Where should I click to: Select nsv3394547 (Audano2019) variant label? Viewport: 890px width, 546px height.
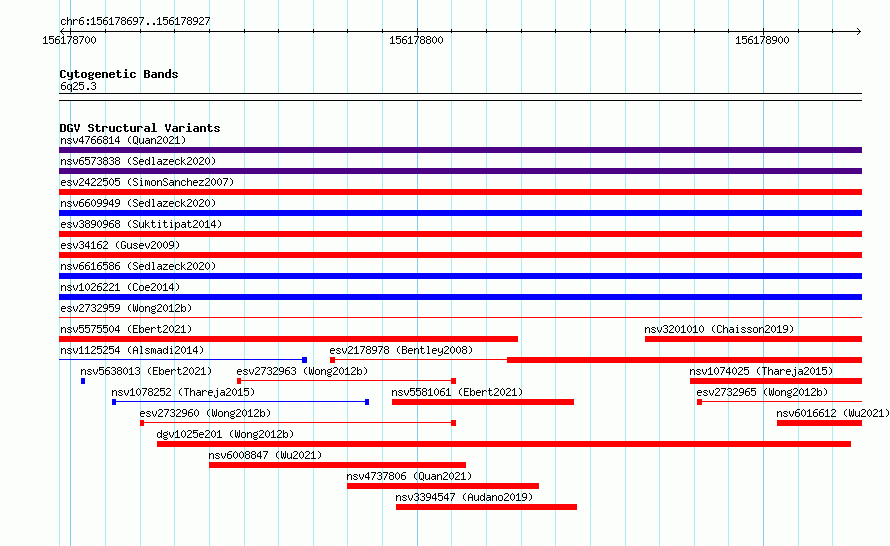click(x=464, y=497)
